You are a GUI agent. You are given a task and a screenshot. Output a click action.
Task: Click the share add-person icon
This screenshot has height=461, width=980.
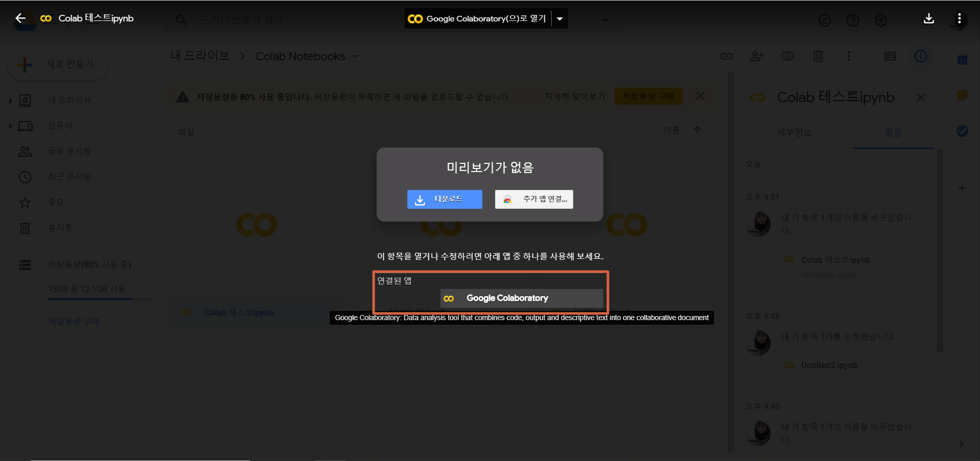tap(757, 56)
